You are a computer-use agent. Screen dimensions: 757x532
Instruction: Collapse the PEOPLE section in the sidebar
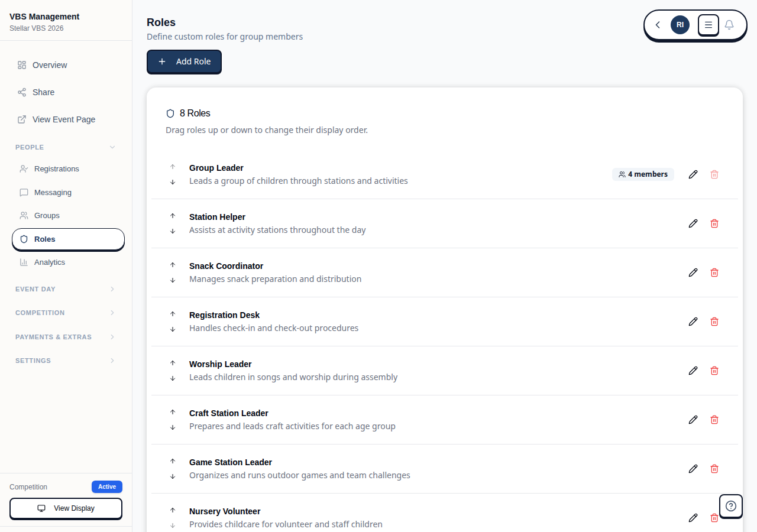tap(112, 147)
